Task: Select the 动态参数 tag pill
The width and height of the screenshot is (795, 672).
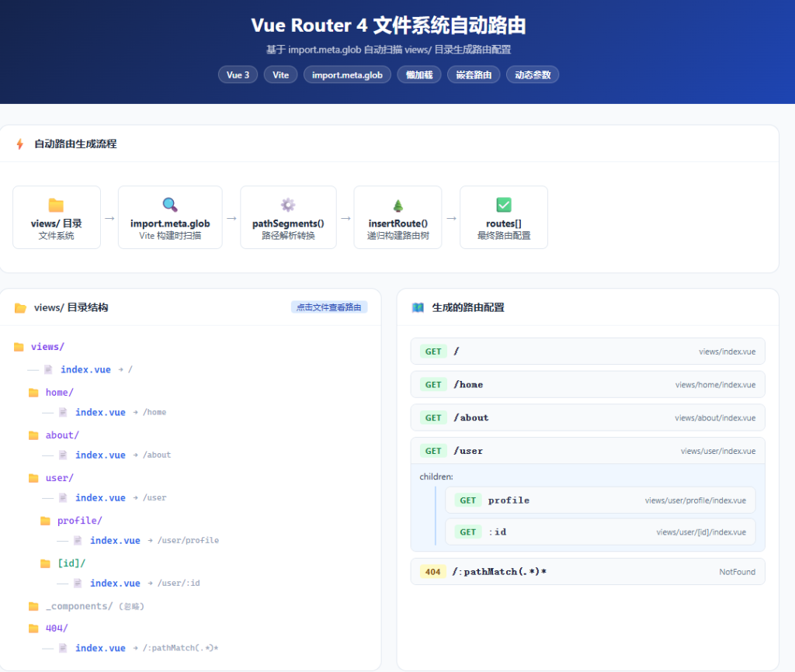Action: click(x=533, y=75)
